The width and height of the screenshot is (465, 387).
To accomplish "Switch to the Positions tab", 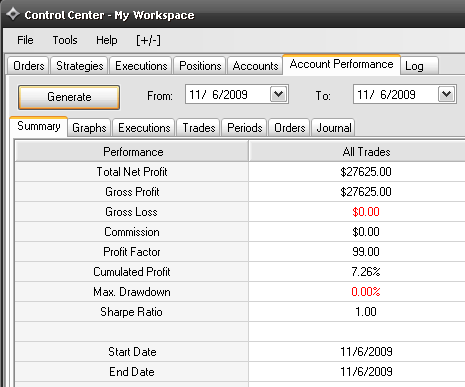I will (200, 66).
